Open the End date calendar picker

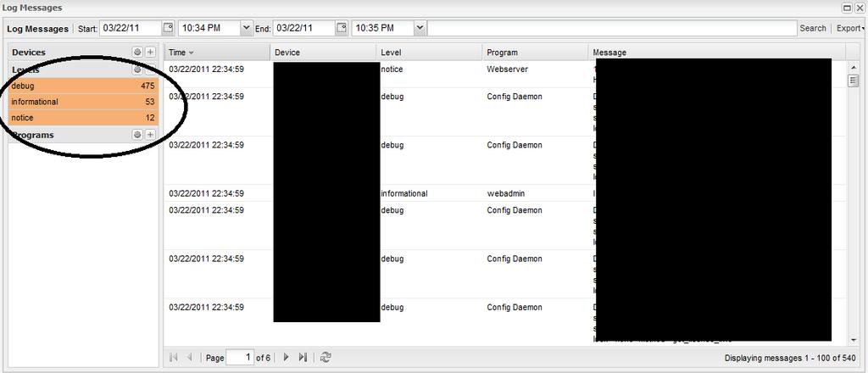[x=342, y=28]
